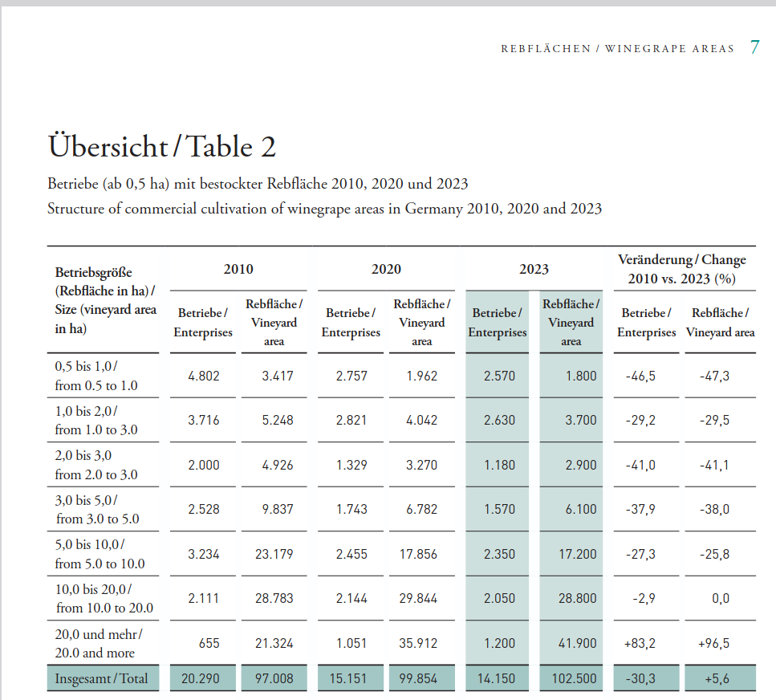Click the "Veränderung / Change 2010 vs. 2023" header
The height and width of the screenshot is (700, 776).
pyautogui.click(x=681, y=270)
